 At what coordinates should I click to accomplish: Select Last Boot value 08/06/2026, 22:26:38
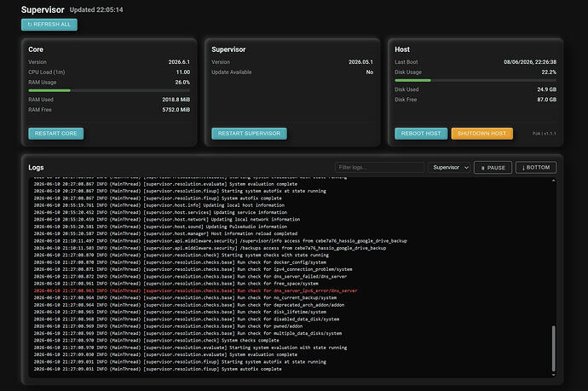click(530, 62)
